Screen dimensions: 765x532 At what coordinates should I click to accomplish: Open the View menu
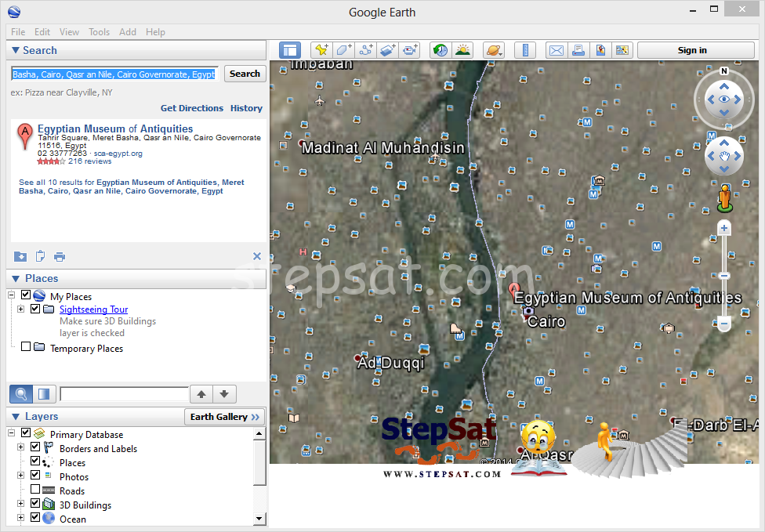coord(69,32)
